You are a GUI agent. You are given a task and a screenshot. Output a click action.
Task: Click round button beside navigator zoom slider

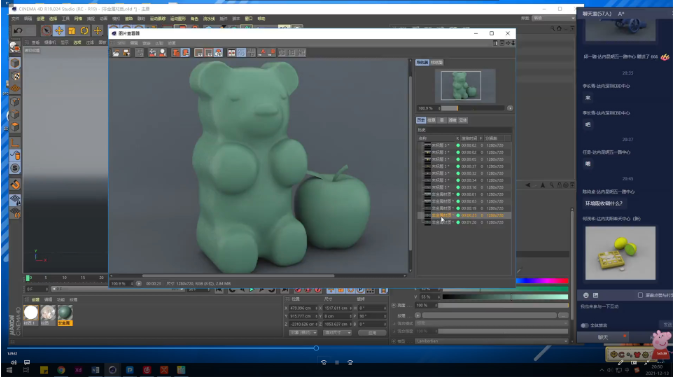509,108
